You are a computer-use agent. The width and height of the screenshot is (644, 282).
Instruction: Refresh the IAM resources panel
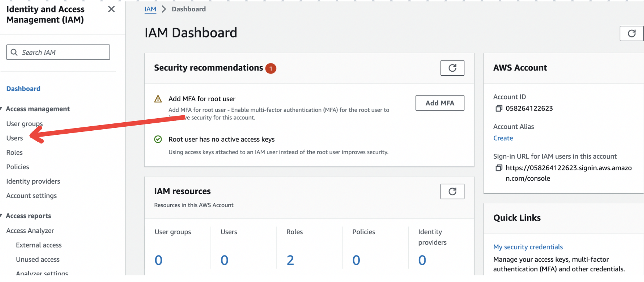tap(452, 191)
